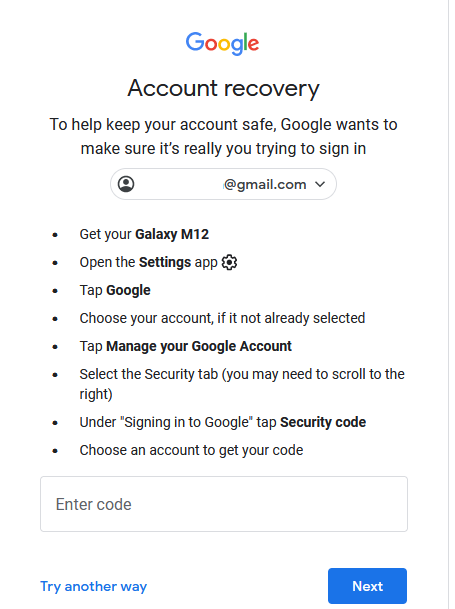Image resolution: width=455 pixels, height=609 pixels.
Task: Click the bold Settings word in instructions
Action: 165,262
